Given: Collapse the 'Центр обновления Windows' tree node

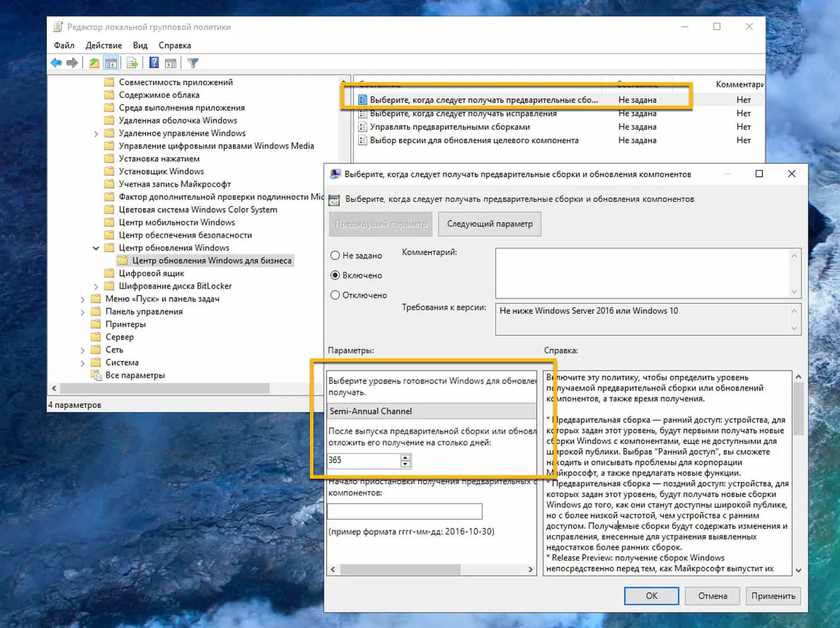Looking at the screenshot, I should (96, 248).
